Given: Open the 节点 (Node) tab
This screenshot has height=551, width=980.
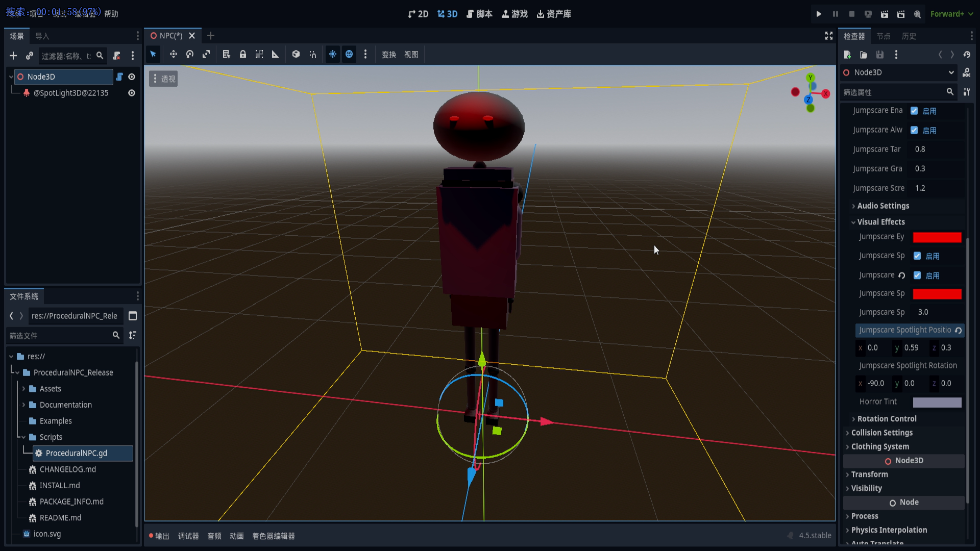Looking at the screenshot, I should click(883, 36).
